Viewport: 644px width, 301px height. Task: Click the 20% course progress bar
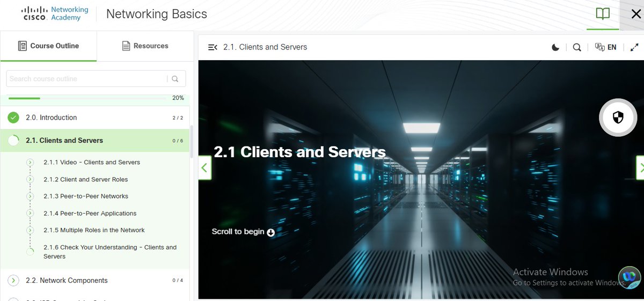tap(86, 98)
